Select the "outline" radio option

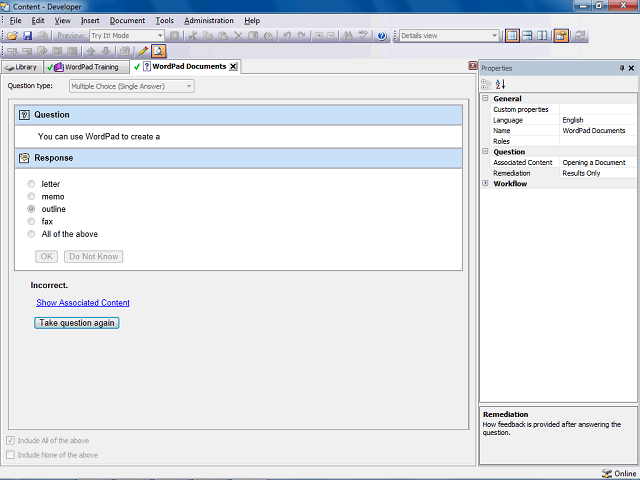point(31,209)
